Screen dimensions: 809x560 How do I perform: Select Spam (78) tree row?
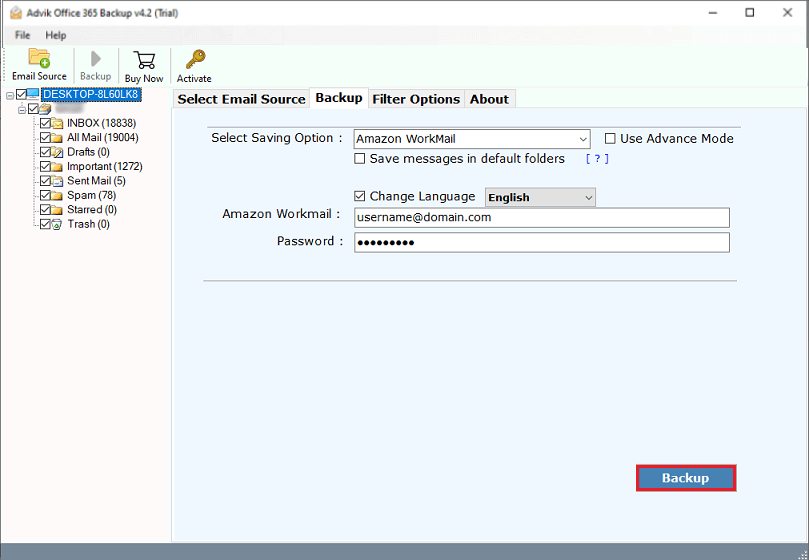coord(91,196)
